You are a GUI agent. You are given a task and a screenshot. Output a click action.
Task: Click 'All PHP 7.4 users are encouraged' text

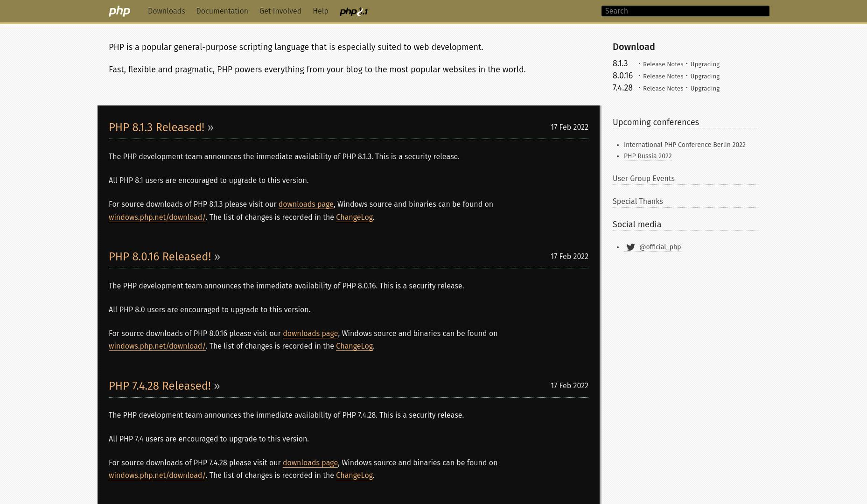pos(209,439)
